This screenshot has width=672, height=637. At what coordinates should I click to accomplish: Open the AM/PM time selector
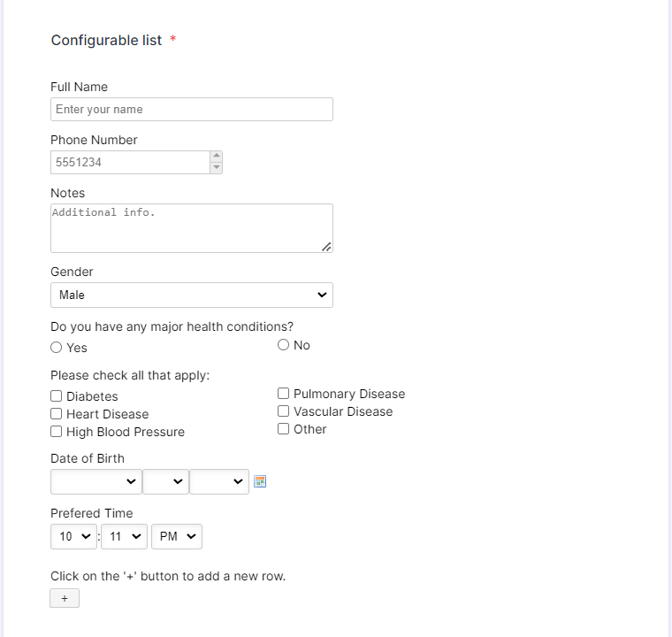(177, 536)
